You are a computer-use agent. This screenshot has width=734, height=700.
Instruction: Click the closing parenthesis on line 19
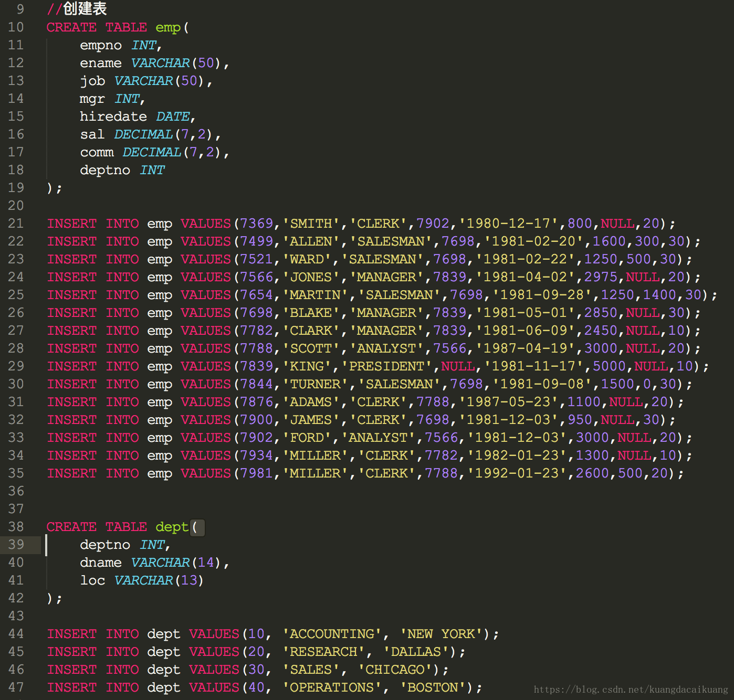click(50, 188)
